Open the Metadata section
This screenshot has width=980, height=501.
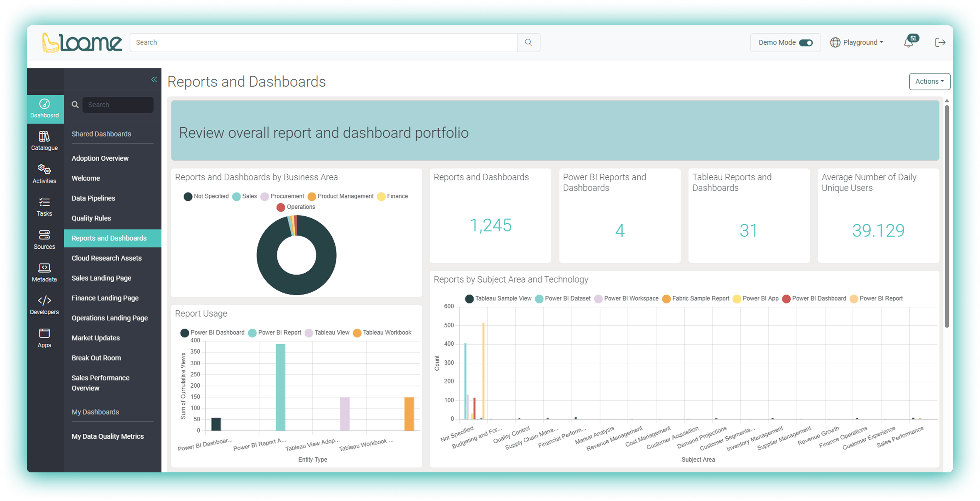point(44,272)
